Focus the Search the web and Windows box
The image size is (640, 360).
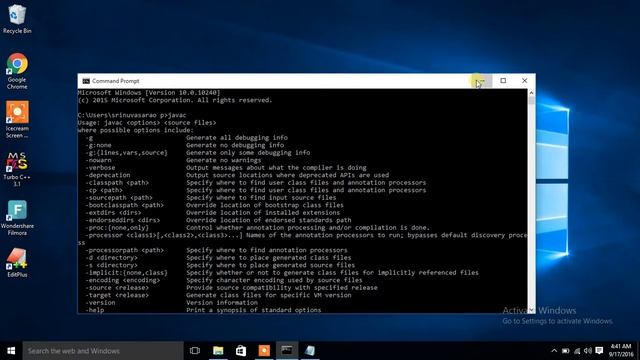(103, 351)
